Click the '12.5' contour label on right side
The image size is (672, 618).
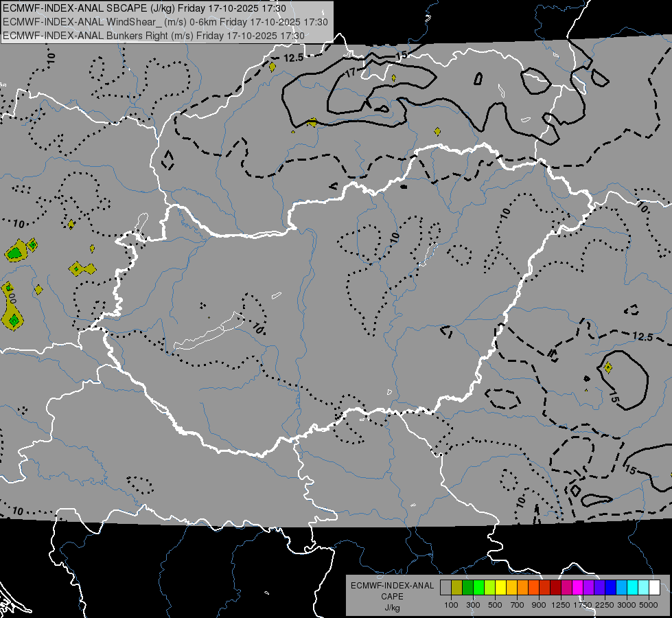tap(642, 336)
